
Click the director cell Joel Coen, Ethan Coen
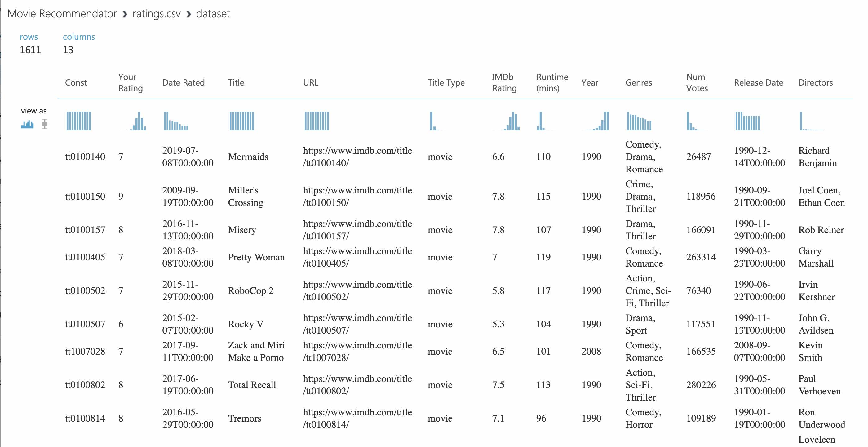(x=821, y=197)
